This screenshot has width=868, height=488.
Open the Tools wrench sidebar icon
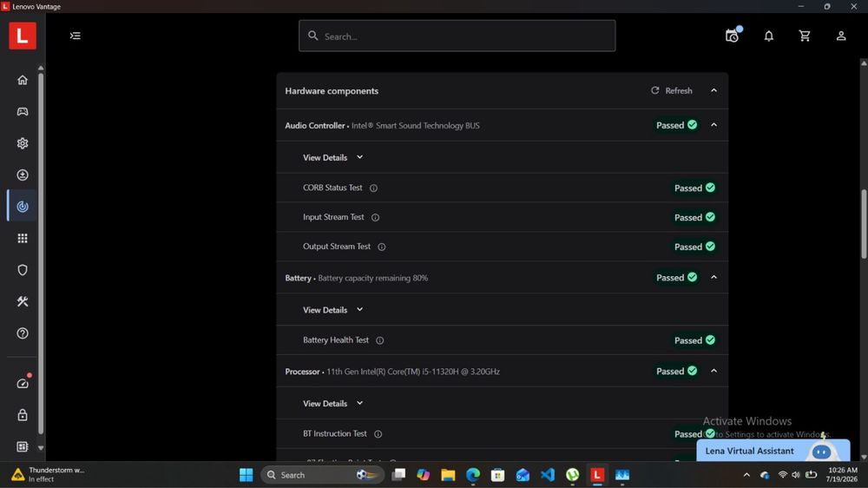click(x=23, y=301)
